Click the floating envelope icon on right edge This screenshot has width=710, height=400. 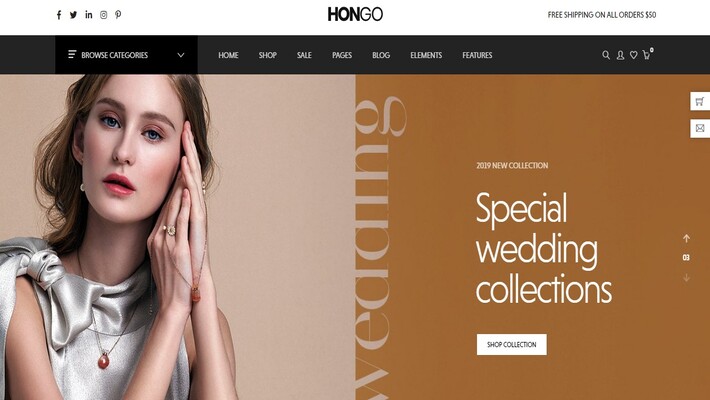[700, 128]
